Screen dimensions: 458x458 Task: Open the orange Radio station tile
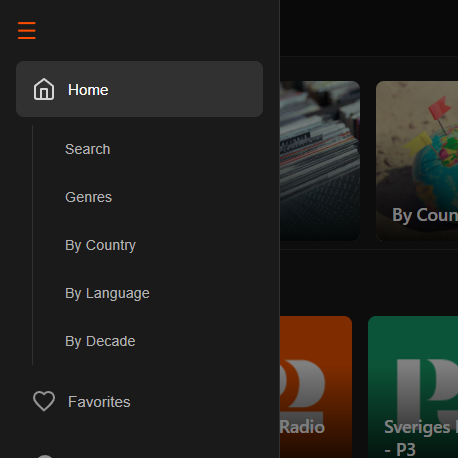pyautogui.click(x=316, y=387)
